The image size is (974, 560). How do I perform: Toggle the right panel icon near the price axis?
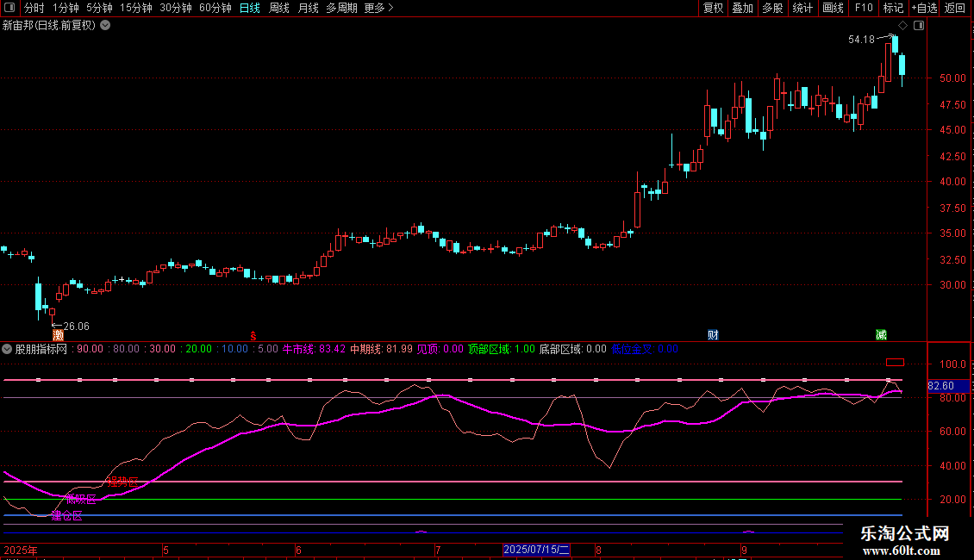(x=918, y=26)
